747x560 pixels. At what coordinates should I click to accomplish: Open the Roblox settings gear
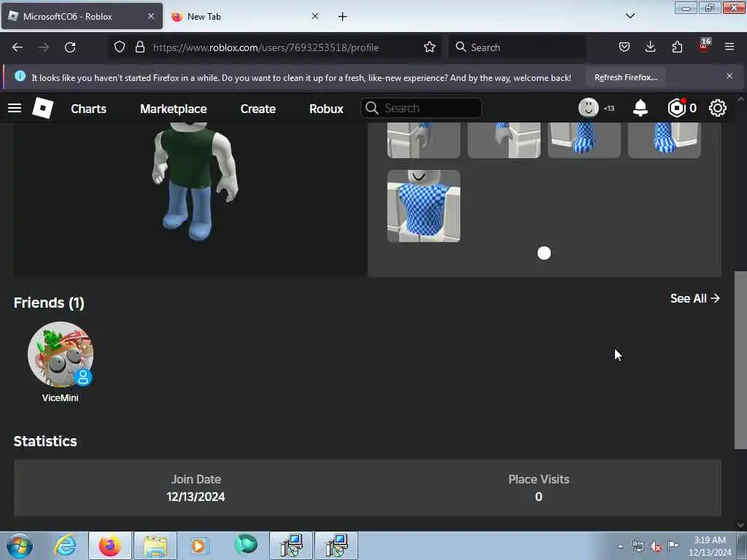(x=718, y=108)
